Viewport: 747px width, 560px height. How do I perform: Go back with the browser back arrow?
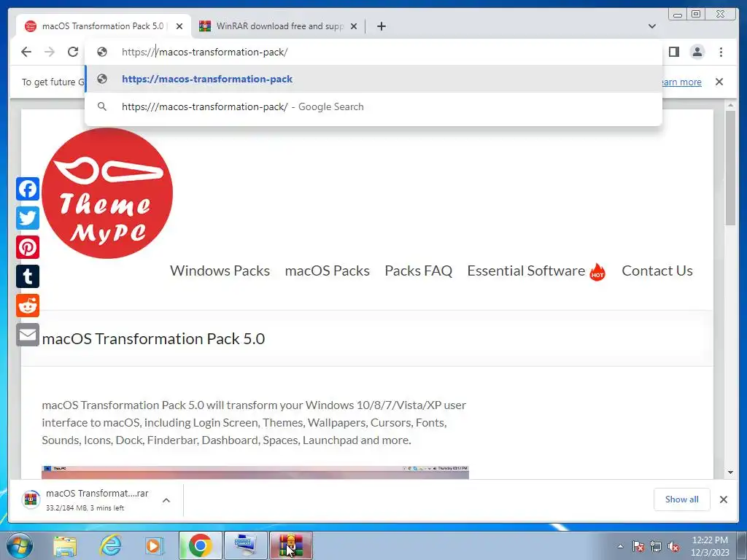pos(26,52)
